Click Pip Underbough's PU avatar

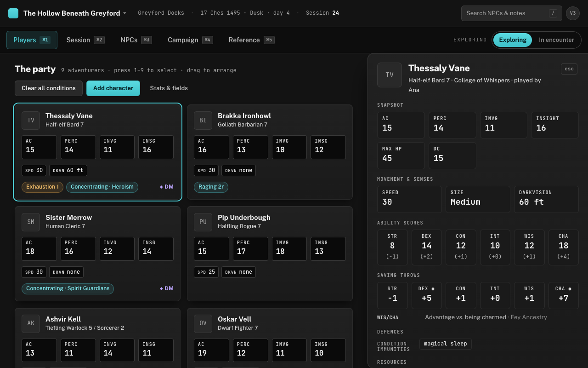tap(203, 222)
